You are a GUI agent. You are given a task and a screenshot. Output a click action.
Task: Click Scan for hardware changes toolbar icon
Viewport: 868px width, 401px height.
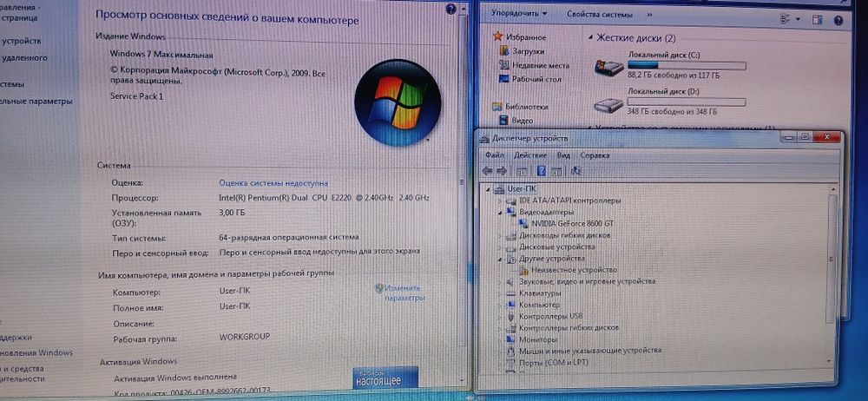point(575,171)
